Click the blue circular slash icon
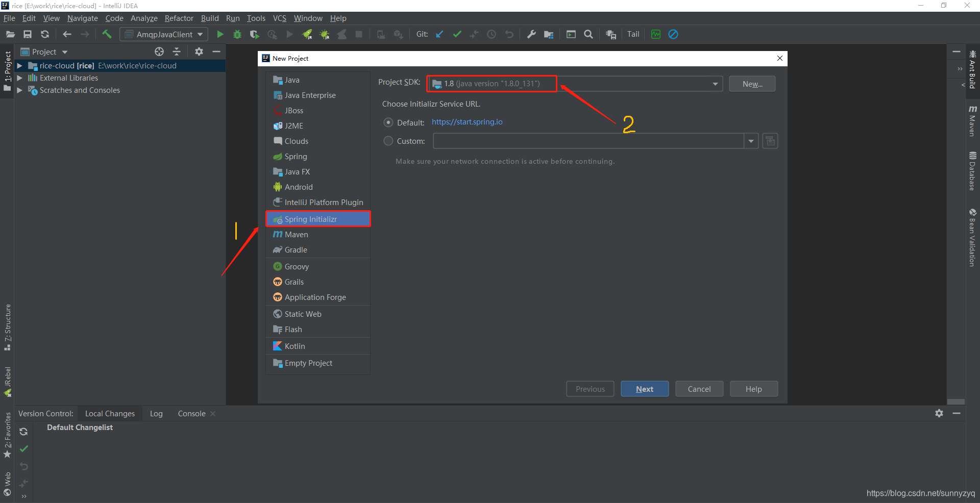The height and width of the screenshot is (503, 980). click(673, 34)
